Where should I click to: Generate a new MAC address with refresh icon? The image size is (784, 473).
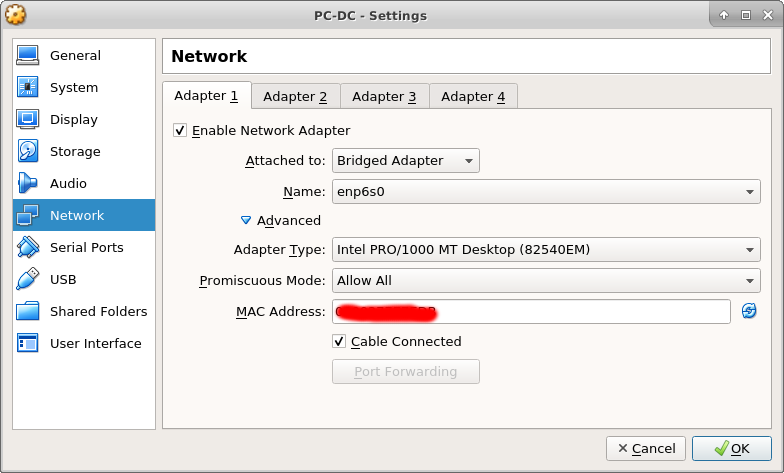pyautogui.click(x=748, y=311)
